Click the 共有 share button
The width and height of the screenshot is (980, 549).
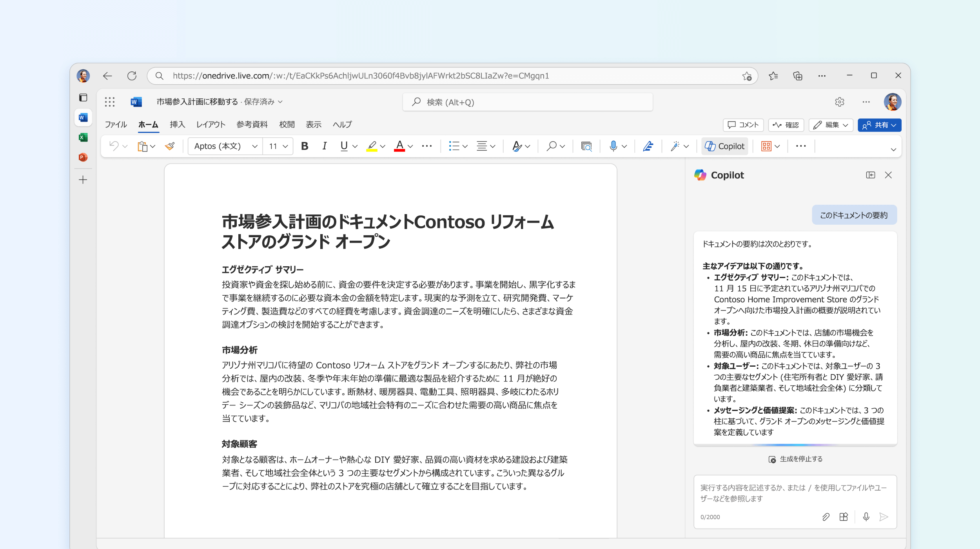[879, 125]
